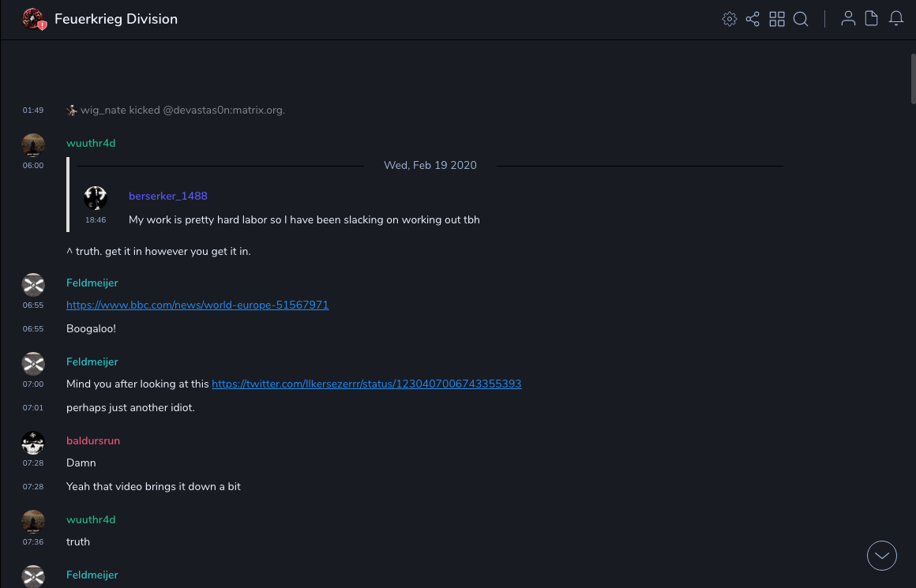Open room settings gear icon
Viewport: 916px width, 588px height.
[729, 19]
